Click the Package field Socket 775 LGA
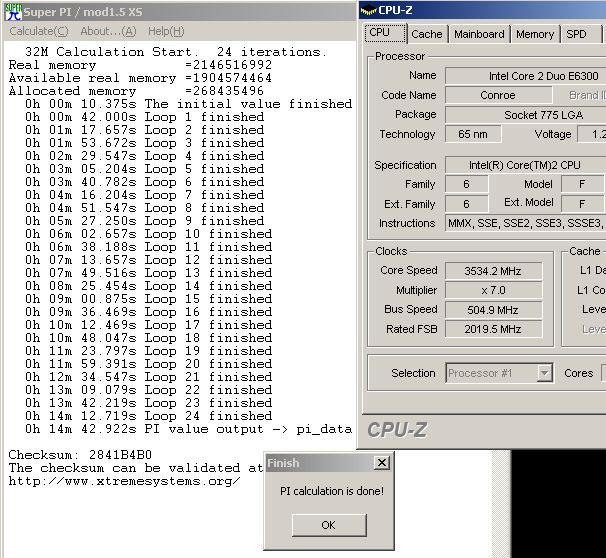The height and width of the screenshot is (558, 606). 526,115
